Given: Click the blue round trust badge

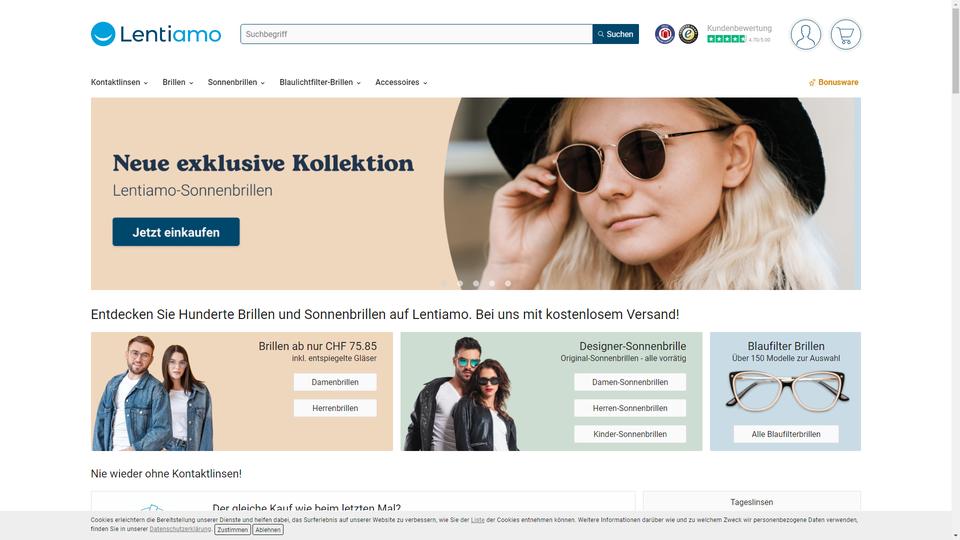Looking at the screenshot, I should [664, 34].
